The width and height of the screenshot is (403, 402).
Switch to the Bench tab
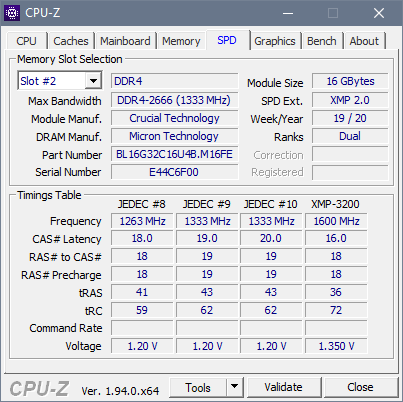(322, 41)
